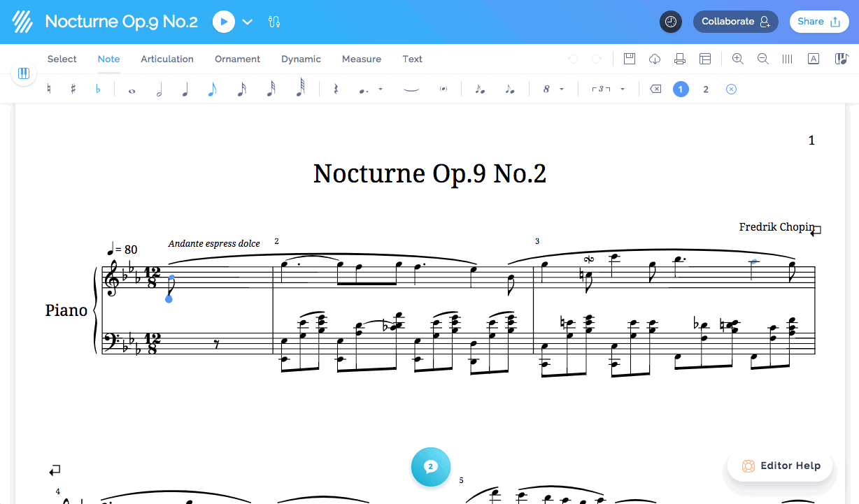The image size is (859, 504).
Task: Select voice 1
Action: pos(681,89)
